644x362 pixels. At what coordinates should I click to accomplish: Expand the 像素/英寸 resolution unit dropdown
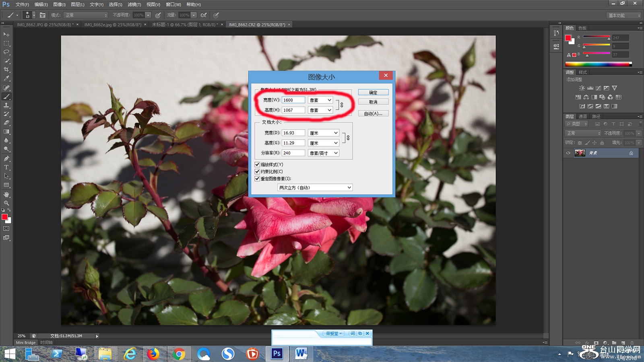324,153
